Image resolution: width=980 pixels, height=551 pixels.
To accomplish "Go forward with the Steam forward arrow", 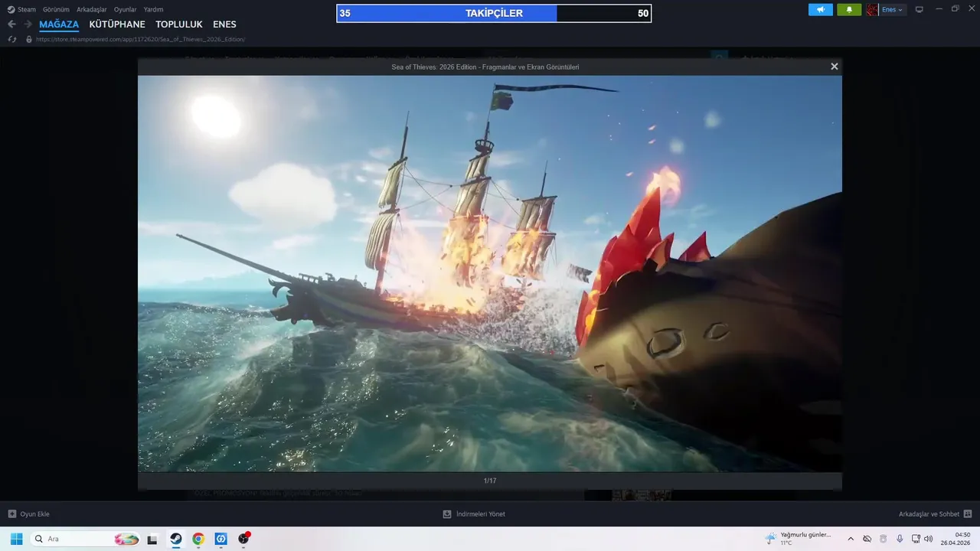I will (28, 24).
